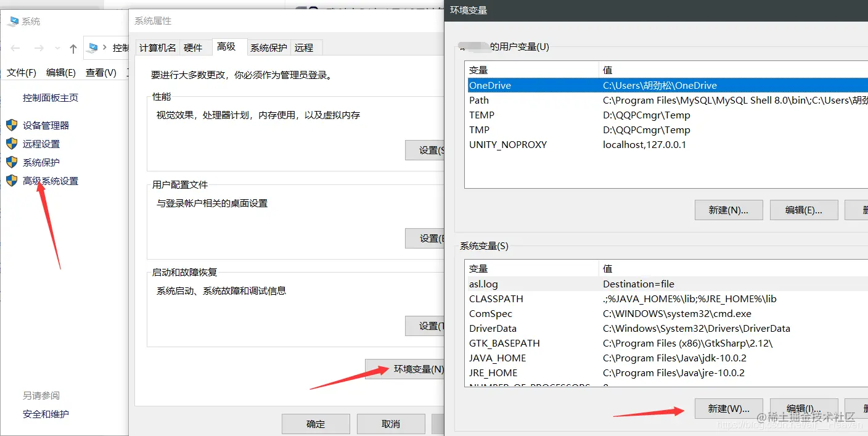868x436 pixels.
Task: Click 设置 button in 用户配置文件 section
Action: pyautogui.click(x=425, y=238)
